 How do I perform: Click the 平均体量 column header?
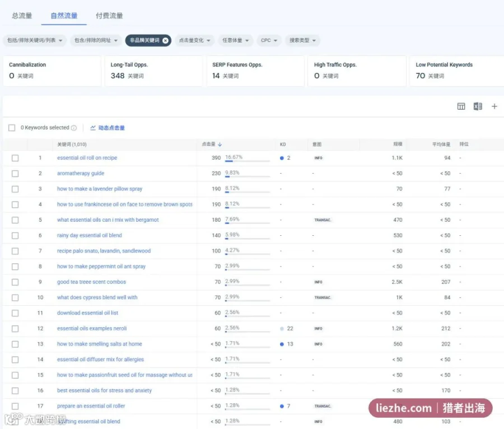coord(441,144)
